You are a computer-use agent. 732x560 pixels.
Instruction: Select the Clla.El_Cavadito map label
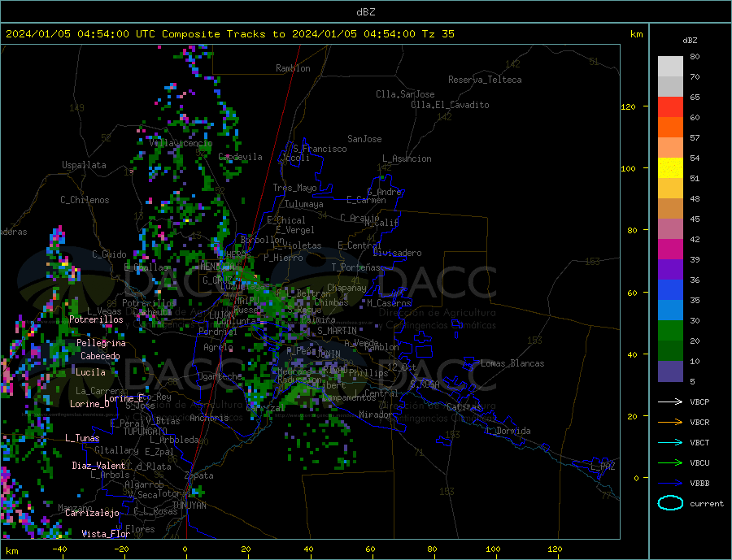pos(450,105)
